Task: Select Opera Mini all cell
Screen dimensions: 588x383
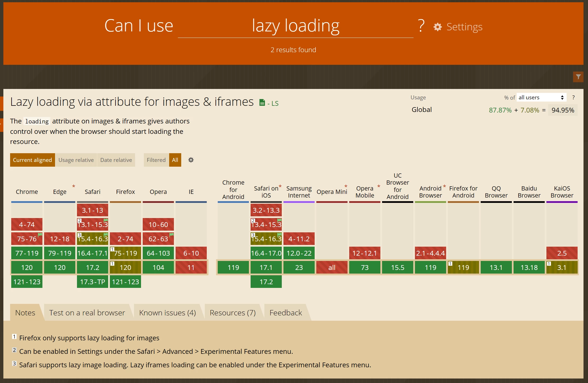Action: tap(332, 267)
